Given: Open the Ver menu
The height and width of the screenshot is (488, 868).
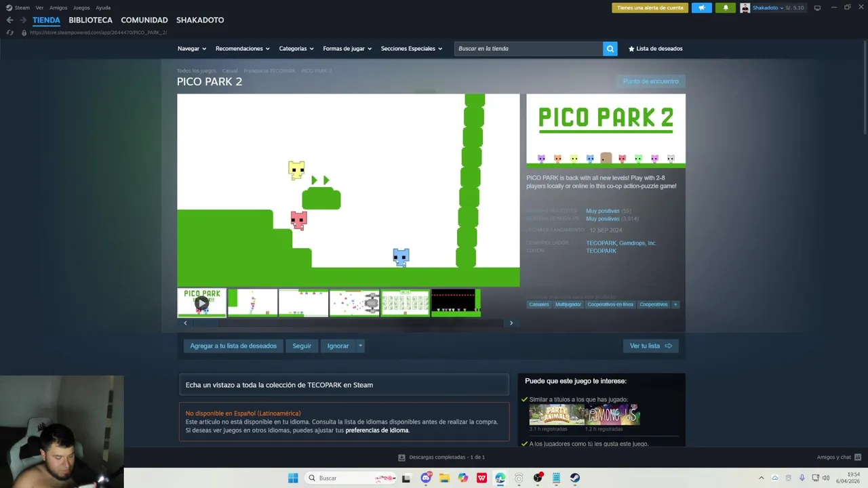Looking at the screenshot, I should tap(39, 7).
